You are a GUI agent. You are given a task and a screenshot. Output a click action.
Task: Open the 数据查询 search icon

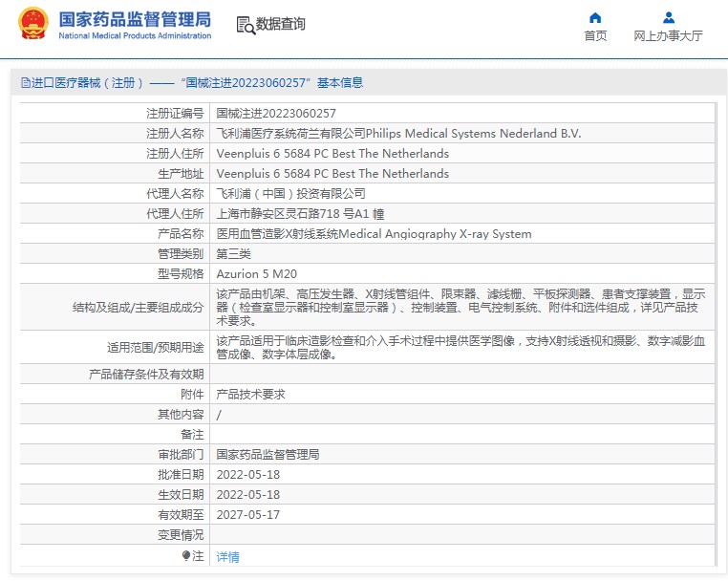click(246, 25)
